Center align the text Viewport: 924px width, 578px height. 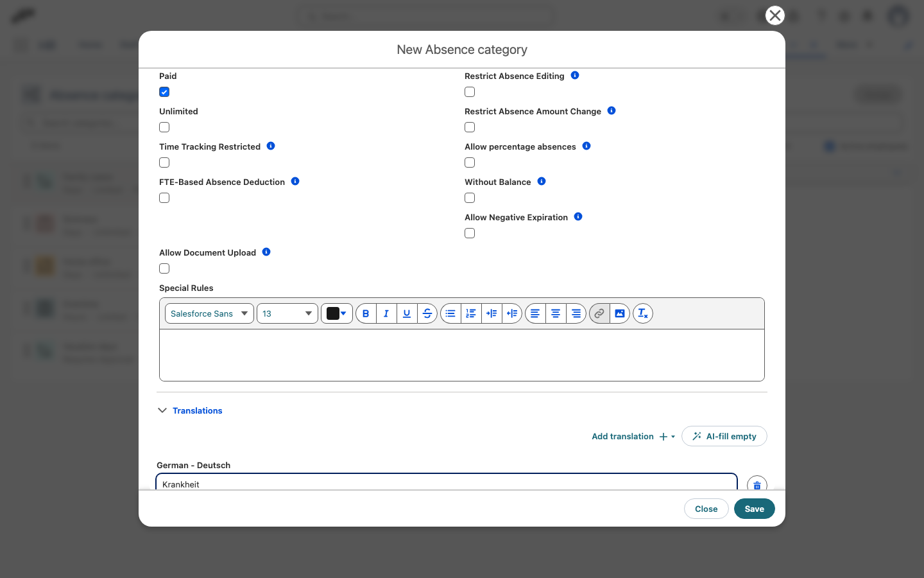tap(556, 313)
